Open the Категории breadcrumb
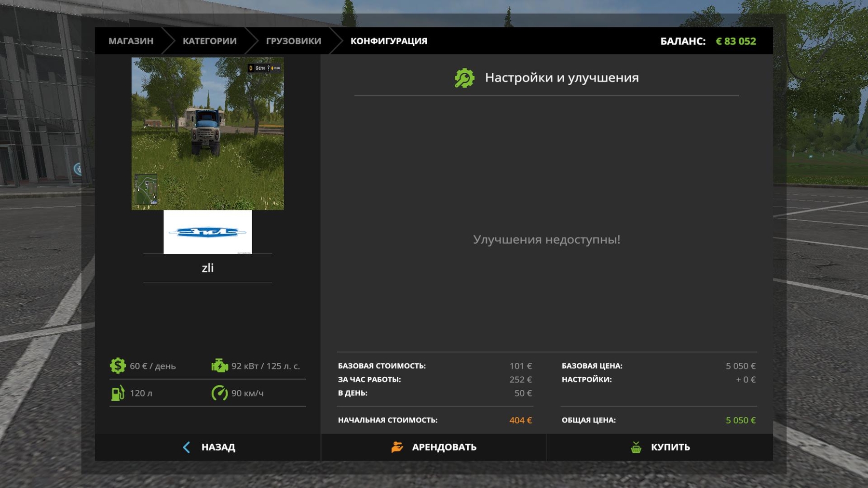The width and height of the screenshot is (868, 488). (x=209, y=41)
